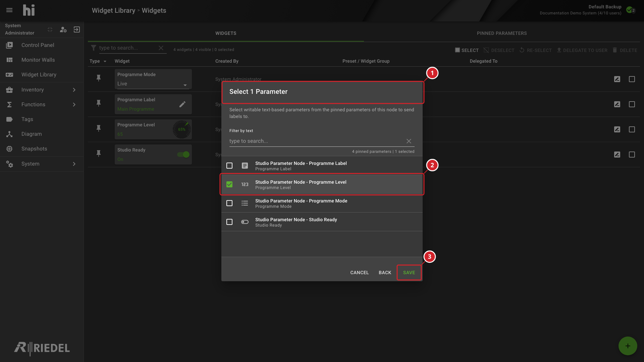Click the Tags label icon
This screenshot has height=362, width=644.
[9, 119]
